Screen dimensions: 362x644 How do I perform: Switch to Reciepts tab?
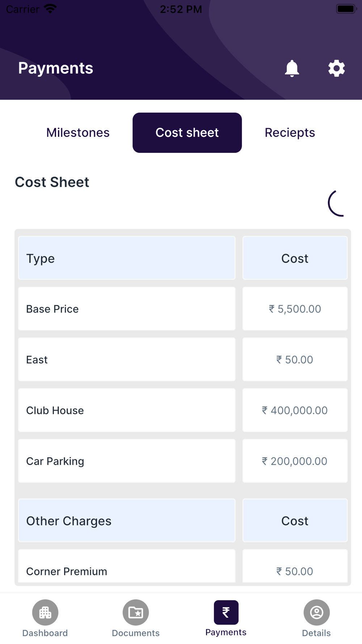click(290, 133)
